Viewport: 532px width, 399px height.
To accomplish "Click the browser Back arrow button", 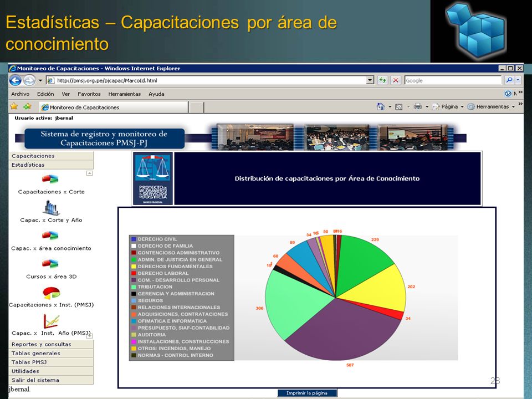I will click(16, 80).
